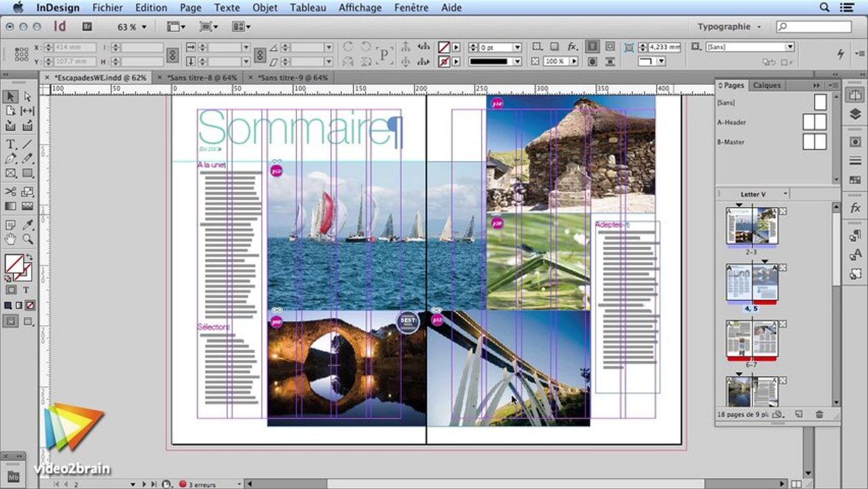
Task: Open the Mini Bridge Mb panel
Action: click(13, 475)
